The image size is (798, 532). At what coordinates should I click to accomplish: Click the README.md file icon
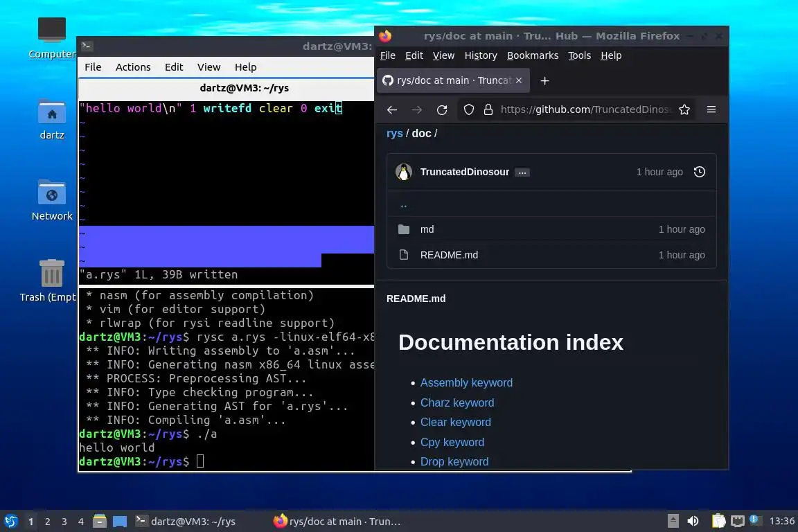pos(404,255)
